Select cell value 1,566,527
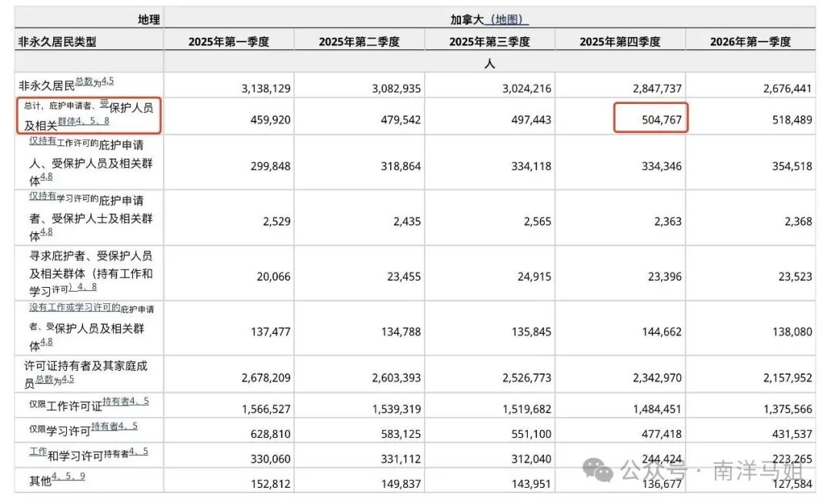831x504 pixels. pos(266,409)
